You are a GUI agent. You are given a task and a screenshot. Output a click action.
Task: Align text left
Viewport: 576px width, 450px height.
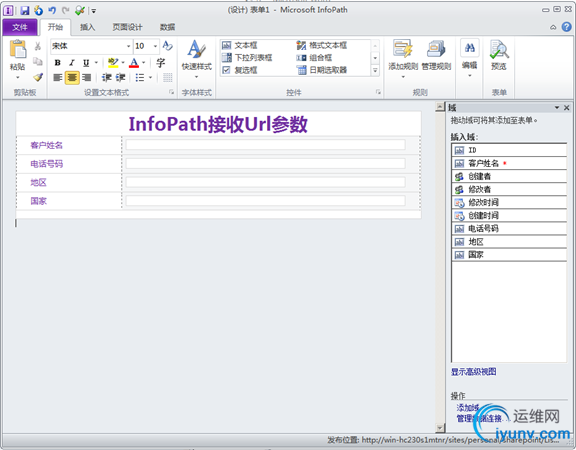coord(58,78)
